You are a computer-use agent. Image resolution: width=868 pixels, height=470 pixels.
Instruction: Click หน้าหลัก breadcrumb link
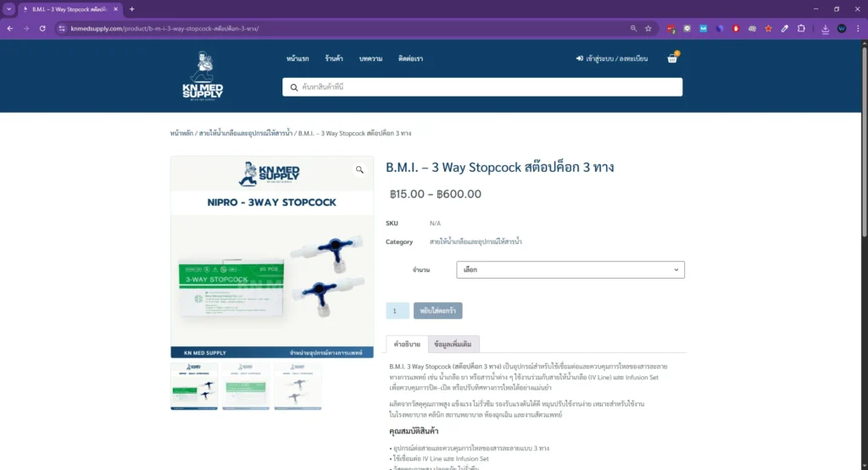[181, 133]
